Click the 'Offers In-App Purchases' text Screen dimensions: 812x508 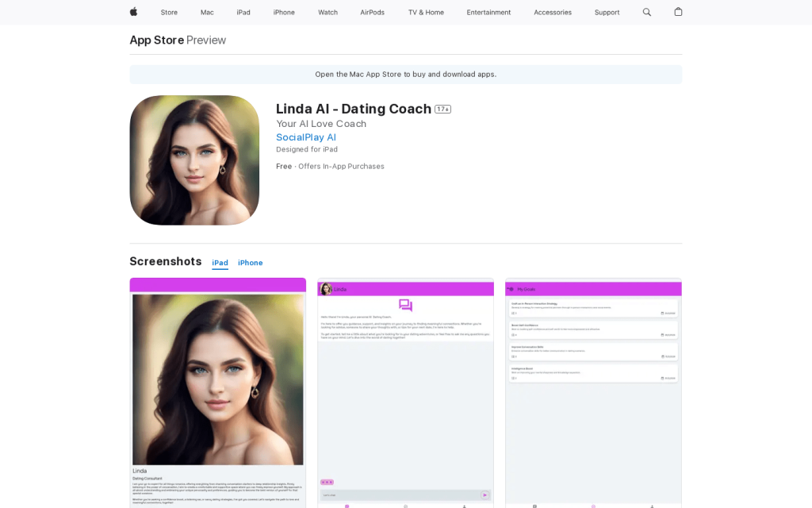(341, 167)
